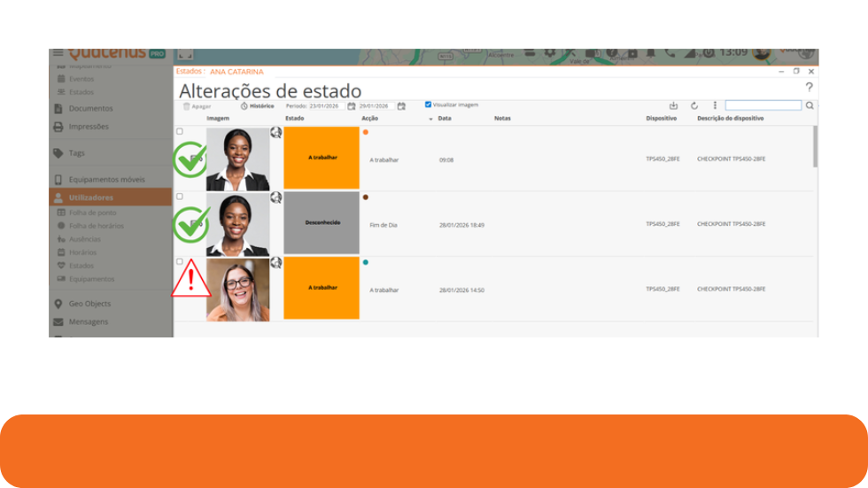Click the sort arrow beside Data column
The image size is (868, 488).
(431, 119)
